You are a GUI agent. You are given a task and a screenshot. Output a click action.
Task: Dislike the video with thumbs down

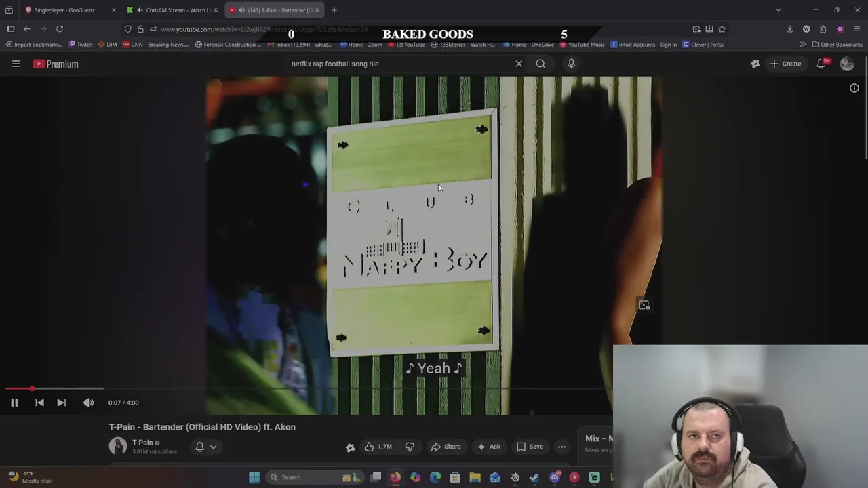point(410,447)
